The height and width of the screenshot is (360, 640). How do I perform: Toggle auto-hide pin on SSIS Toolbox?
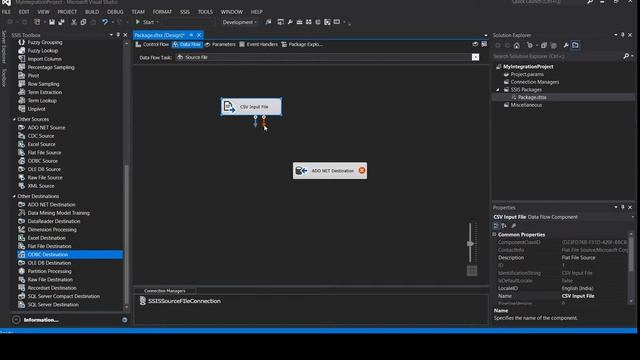pos(118,35)
